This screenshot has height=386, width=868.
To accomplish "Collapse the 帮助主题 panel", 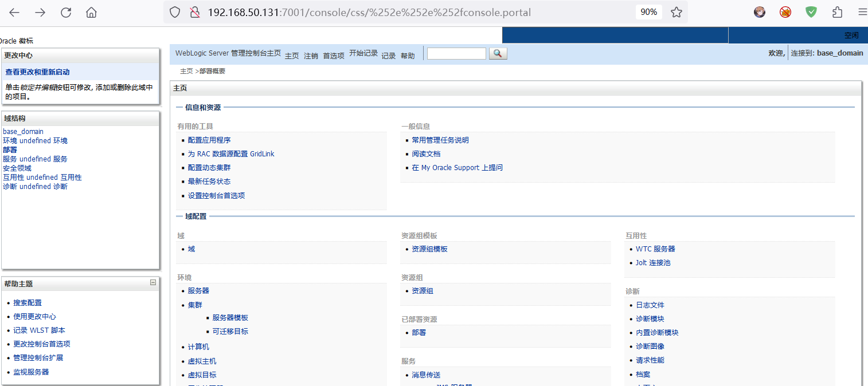I will point(153,282).
